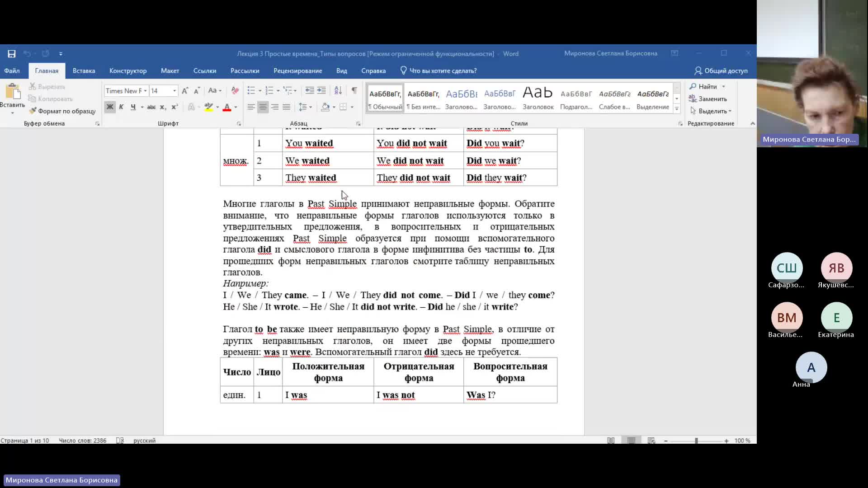This screenshot has width=868, height=488.
Task: Apply Формат по образцу format painter
Action: coord(62,111)
